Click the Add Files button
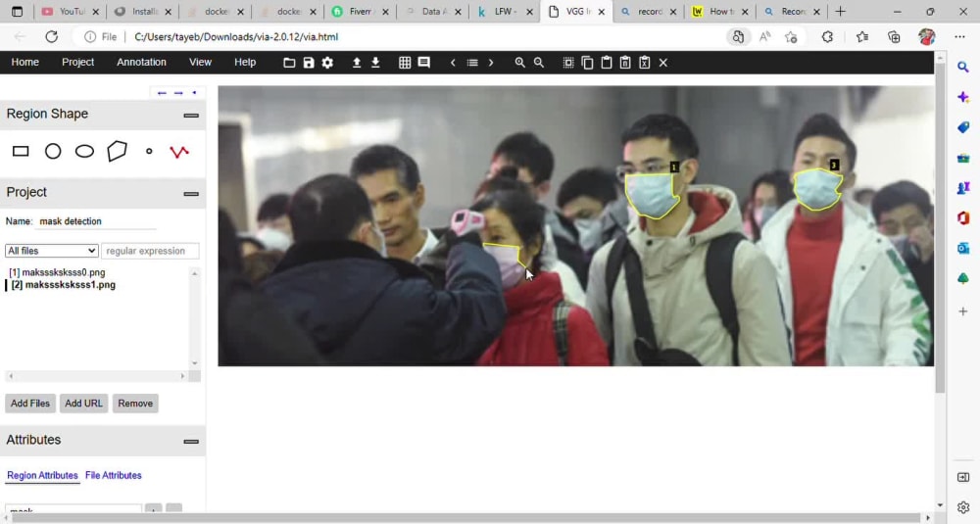Screen dimensions: 980x524 (x=30, y=404)
